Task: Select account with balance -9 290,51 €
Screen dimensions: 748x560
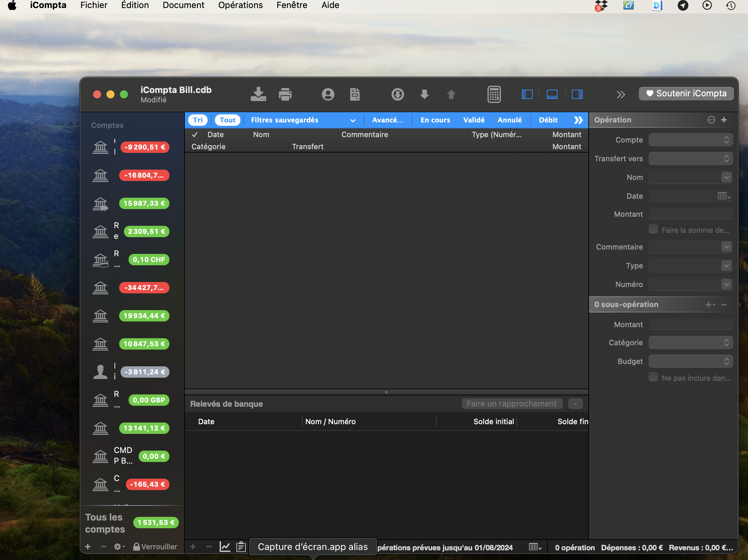Action: click(132, 147)
